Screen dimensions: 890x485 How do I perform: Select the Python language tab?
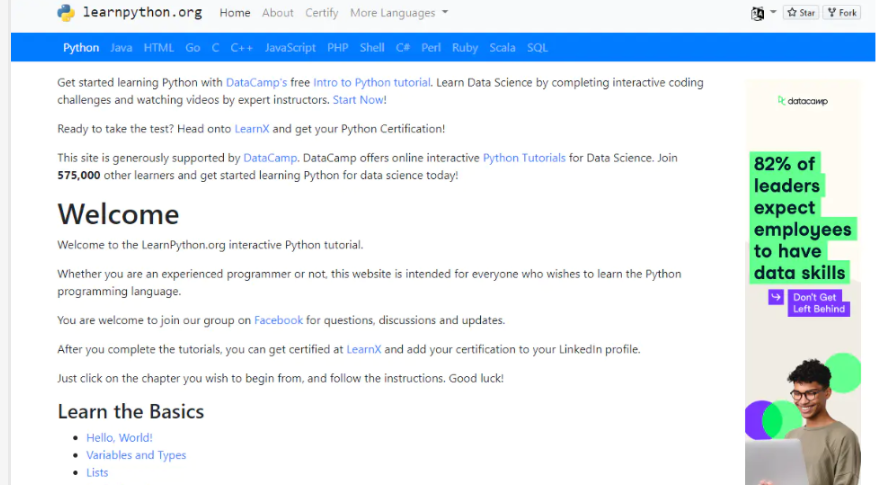coord(81,48)
